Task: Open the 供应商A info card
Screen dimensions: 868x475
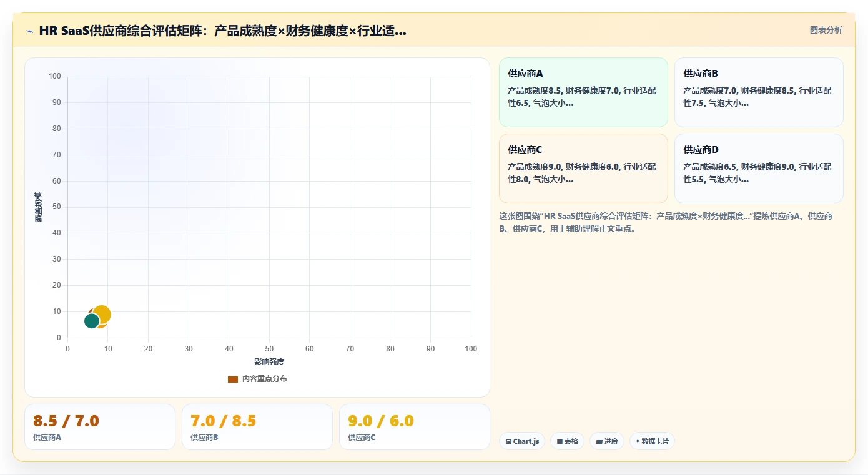Action: click(x=583, y=92)
